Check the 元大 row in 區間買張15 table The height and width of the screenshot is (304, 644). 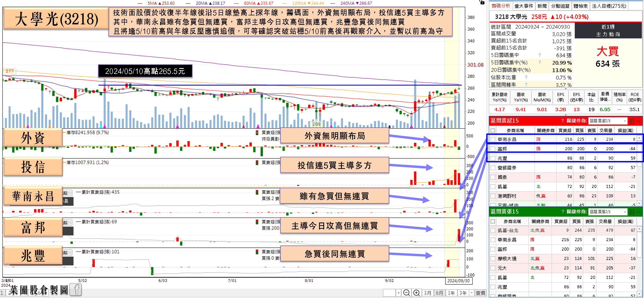coord(493,268)
